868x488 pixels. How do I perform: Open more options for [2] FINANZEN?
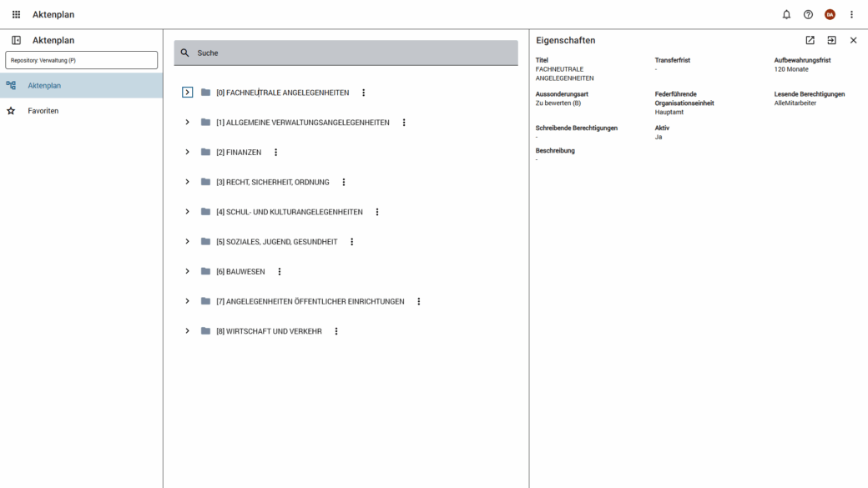coord(276,153)
